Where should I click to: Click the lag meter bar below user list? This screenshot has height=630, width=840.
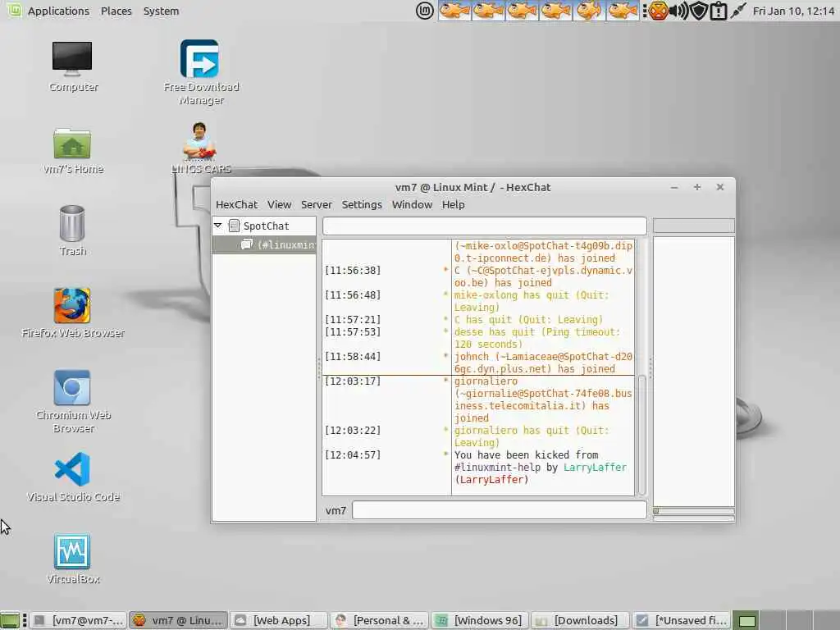pyautogui.click(x=694, y=511)
